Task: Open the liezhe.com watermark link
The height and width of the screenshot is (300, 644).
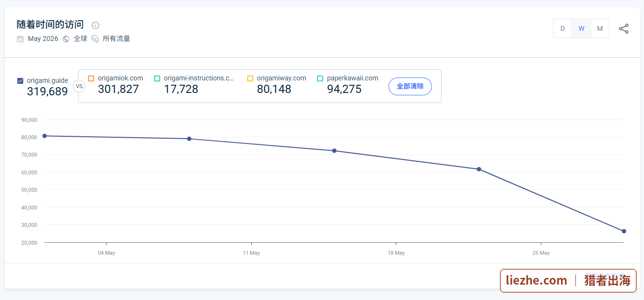Action: pyautogui.click(x=537, y=281)
